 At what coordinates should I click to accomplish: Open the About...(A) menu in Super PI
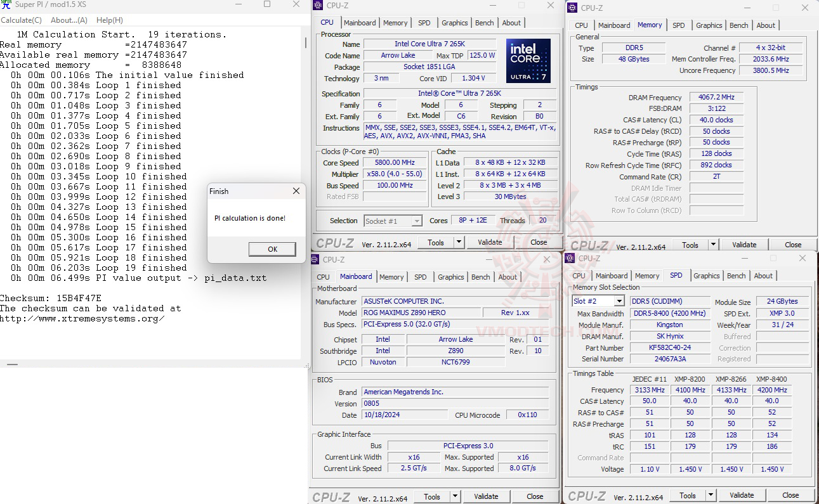(x=69, y=20)
